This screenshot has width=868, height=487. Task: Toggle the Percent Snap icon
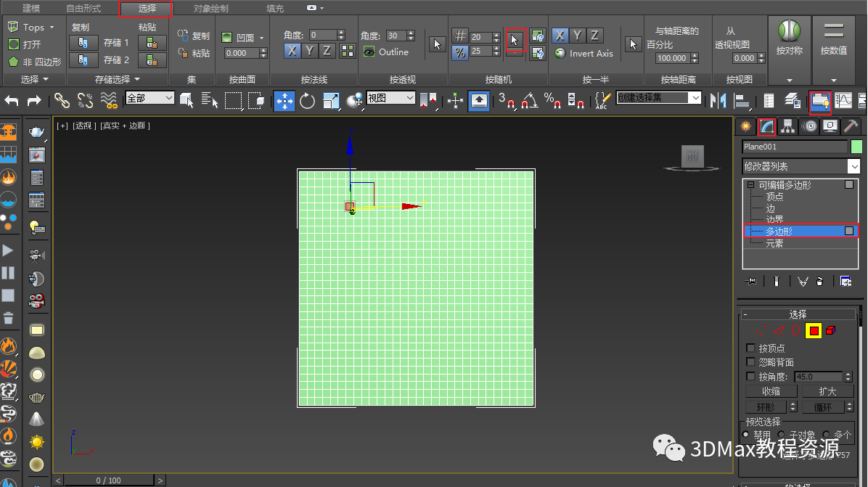(x=552, y=101)
